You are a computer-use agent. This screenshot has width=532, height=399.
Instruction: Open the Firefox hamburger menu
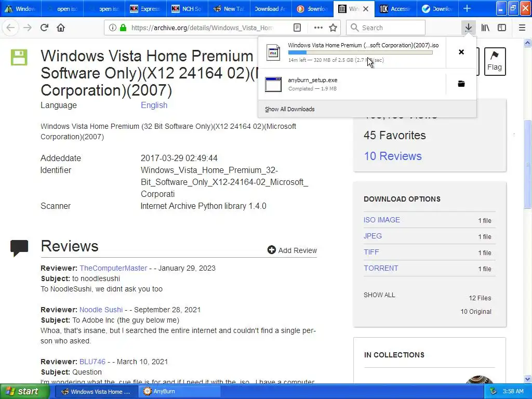coord(522,28)
